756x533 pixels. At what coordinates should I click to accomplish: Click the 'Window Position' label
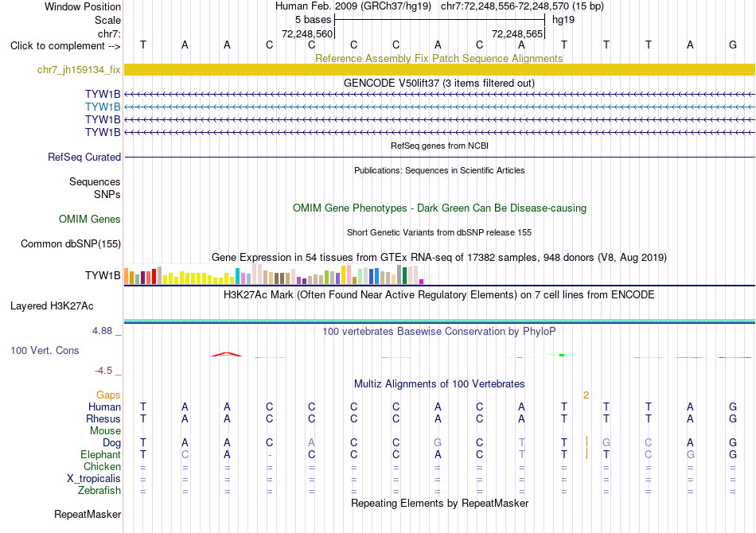pyautogui.click(x=83, y=6)
